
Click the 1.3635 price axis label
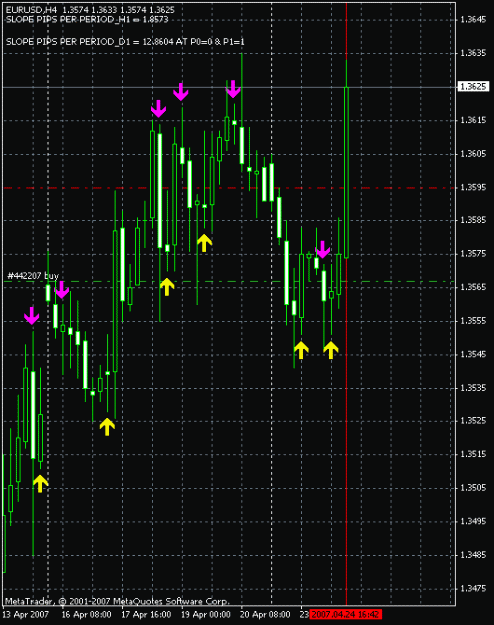[473, 53]
